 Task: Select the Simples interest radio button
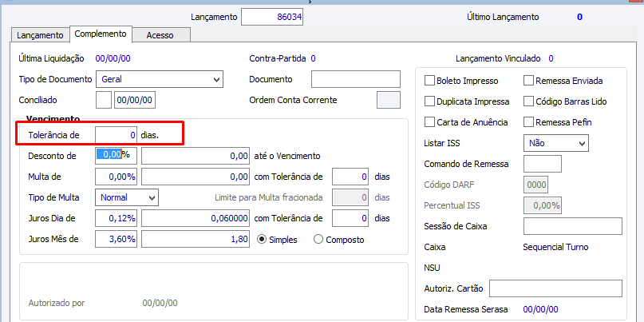pyautogui.click(x=261, y=239)
